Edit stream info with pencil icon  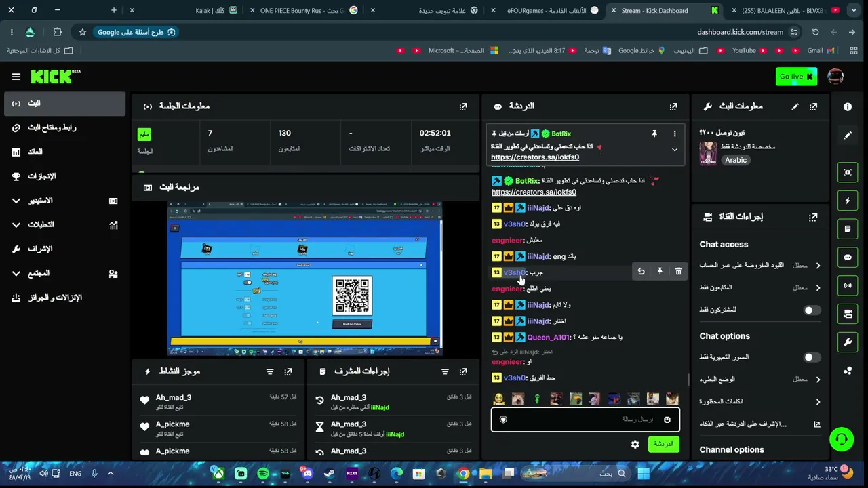(x=795, y=106)
